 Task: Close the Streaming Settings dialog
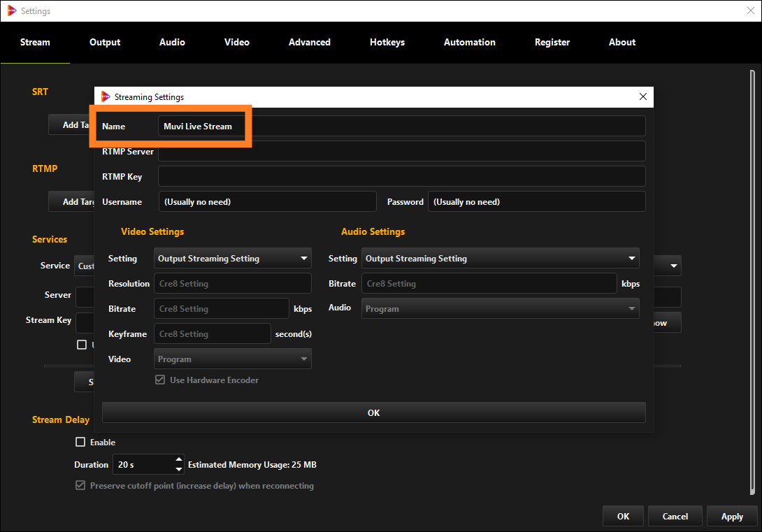click(643, 96)
